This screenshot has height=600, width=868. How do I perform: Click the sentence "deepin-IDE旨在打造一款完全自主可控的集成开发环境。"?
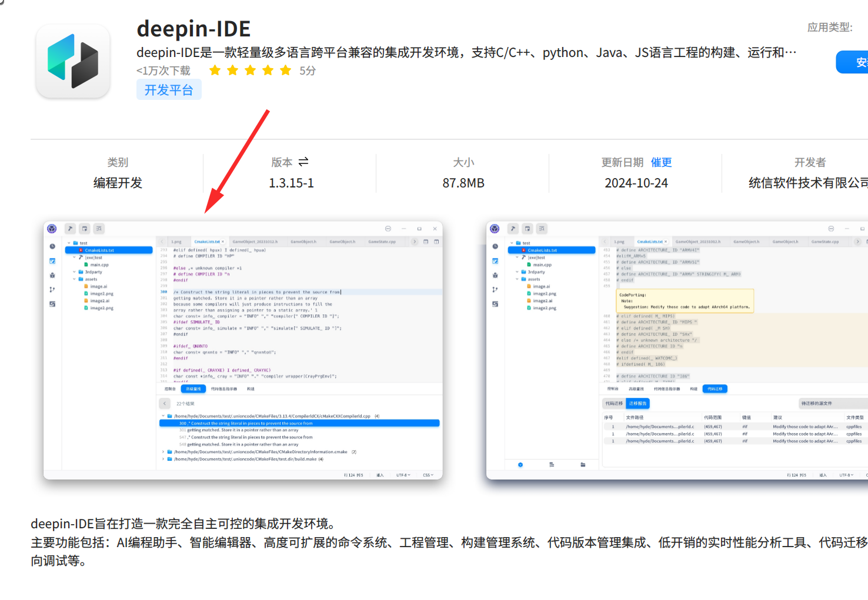[x=185, y=524]
